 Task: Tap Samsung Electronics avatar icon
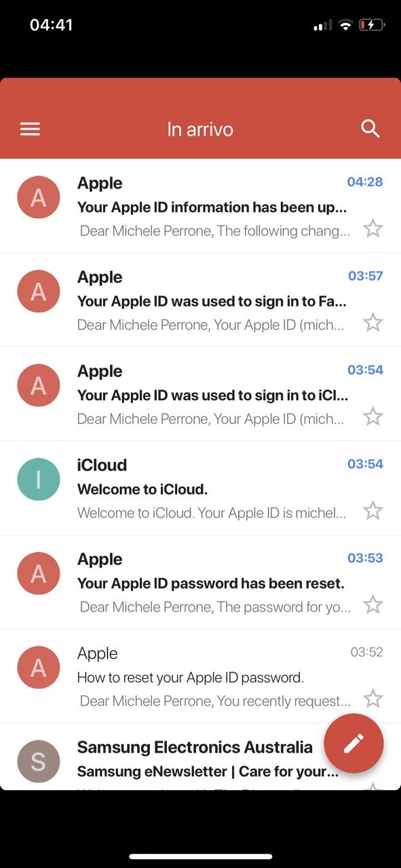[x=39, y=762]
